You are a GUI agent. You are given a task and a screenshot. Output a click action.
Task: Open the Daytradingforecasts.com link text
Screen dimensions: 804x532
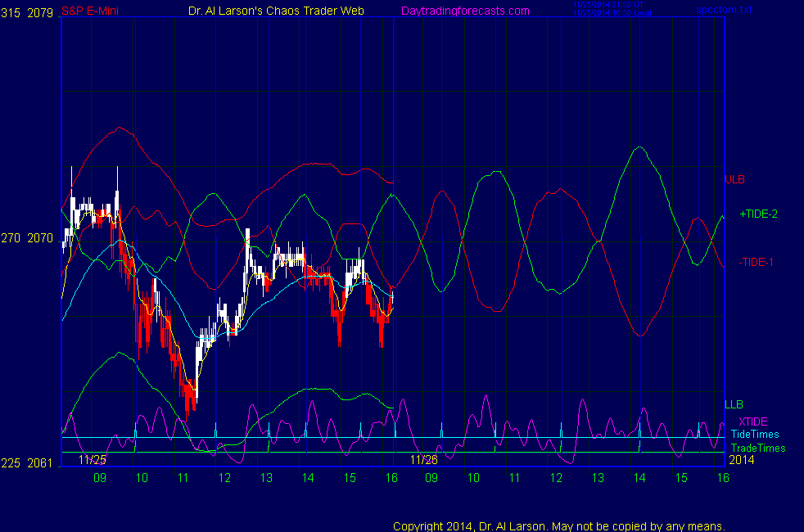click(465, 11)
